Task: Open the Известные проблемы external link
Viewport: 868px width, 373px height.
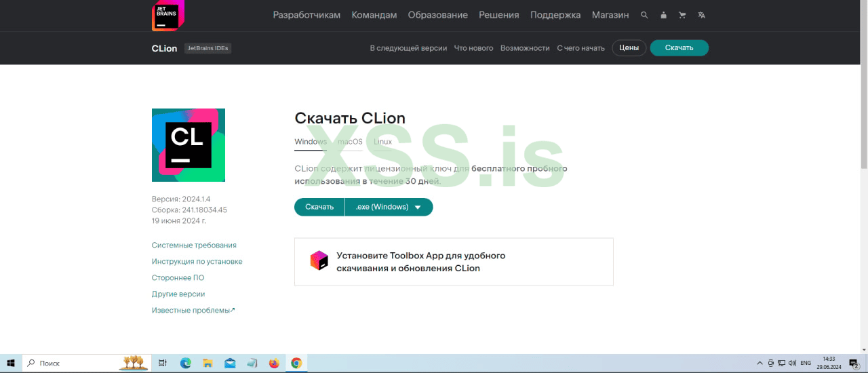Action: [193, 311]
